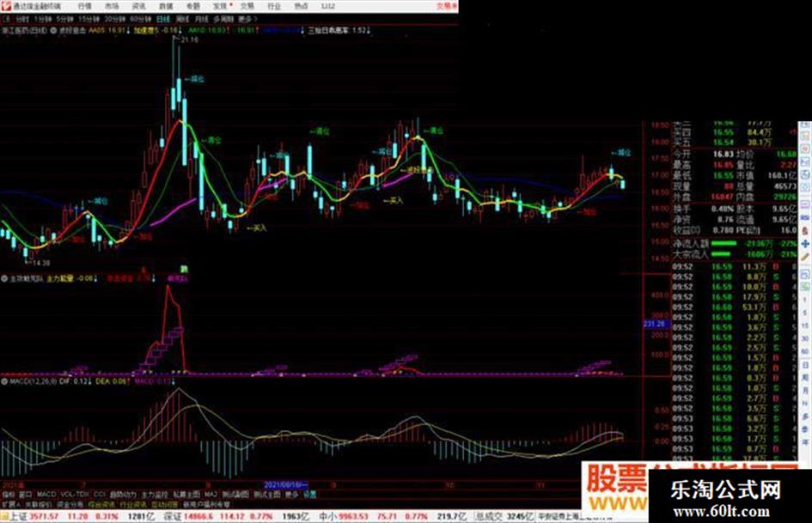Click the settings icon beside MACD(12,26,9)
Image resolution: width=812 pixels, height=523 pixels.
click(4, 381)
